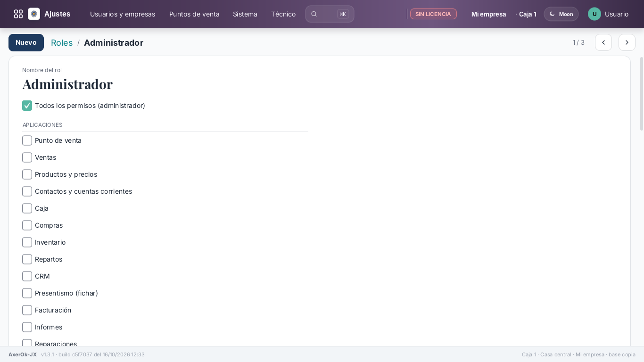Check the Caja application box
This screenshot has width=644, height=362.
click(27, 208)
